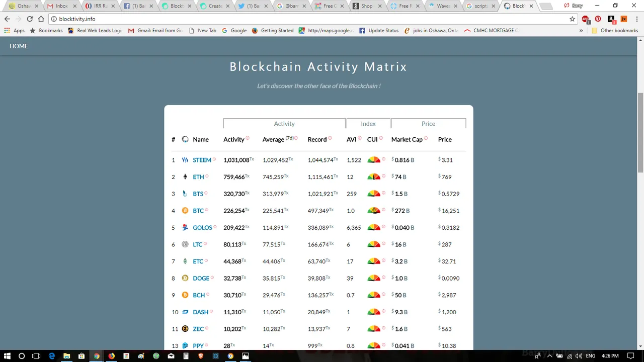The height and width of the screenshot is (362, 644).
Task: Open Edge from the taskbar
Action: pyautogui.click(x=51, y=356)
